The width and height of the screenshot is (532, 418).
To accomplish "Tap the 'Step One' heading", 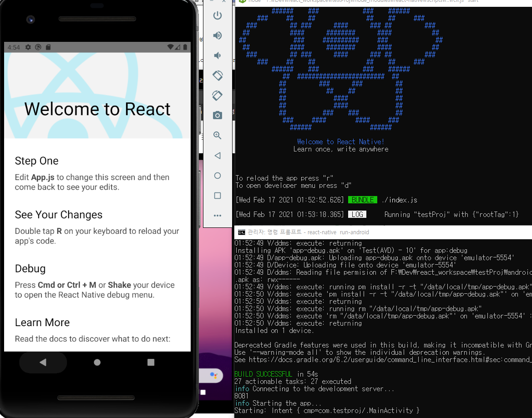I will [37, 161].
